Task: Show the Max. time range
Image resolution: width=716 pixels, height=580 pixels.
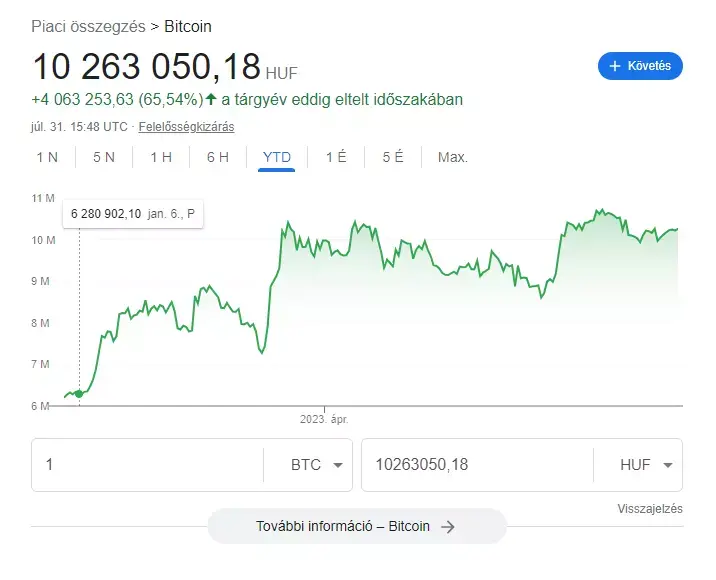Action: click(x=453, y=157)
